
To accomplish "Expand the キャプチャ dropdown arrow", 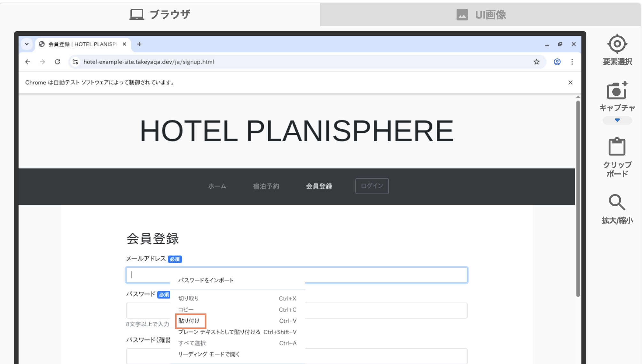I will (x=617, y=120).
